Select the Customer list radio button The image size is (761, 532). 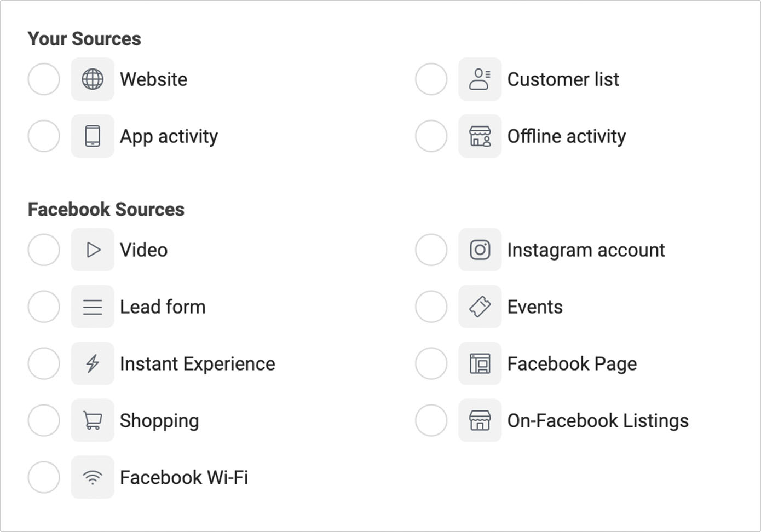(x=430, y=79)
